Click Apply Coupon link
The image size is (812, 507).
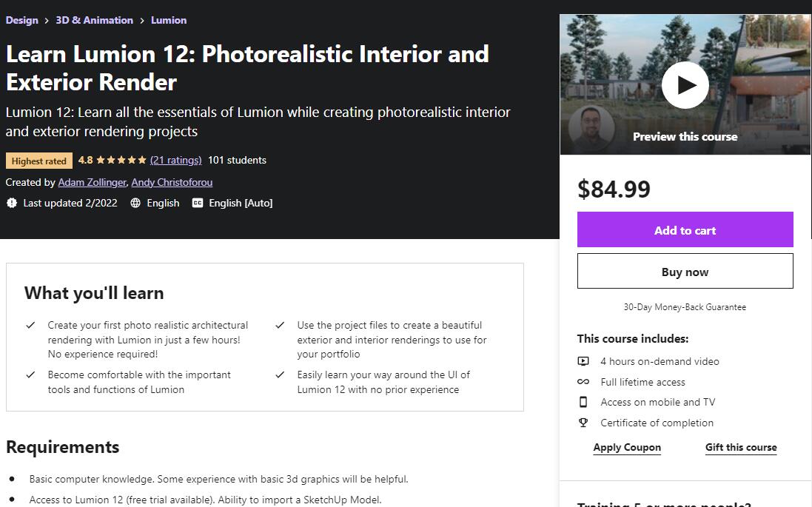coord(627,448)
